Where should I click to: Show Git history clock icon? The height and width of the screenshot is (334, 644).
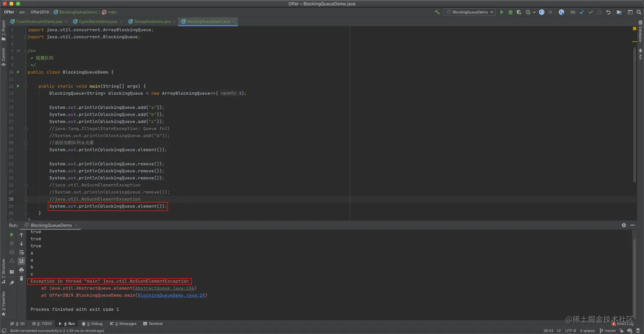pyautogui.click(x=599, y=12)
